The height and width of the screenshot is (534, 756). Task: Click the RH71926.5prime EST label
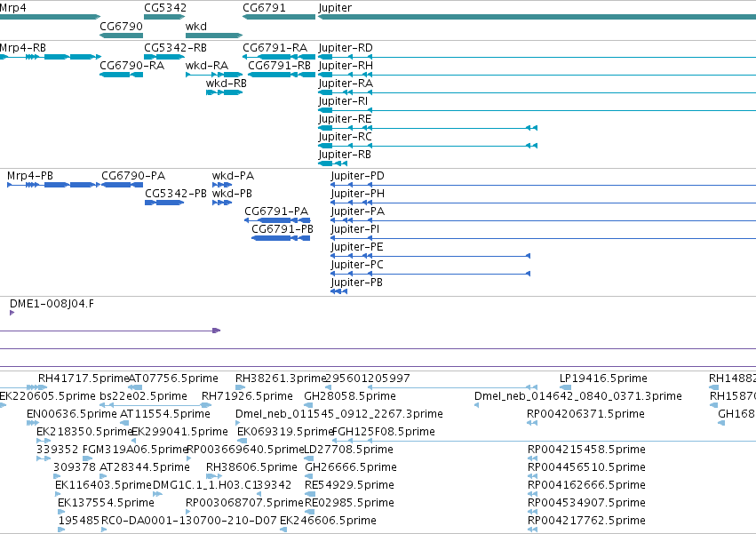(247, 396)
